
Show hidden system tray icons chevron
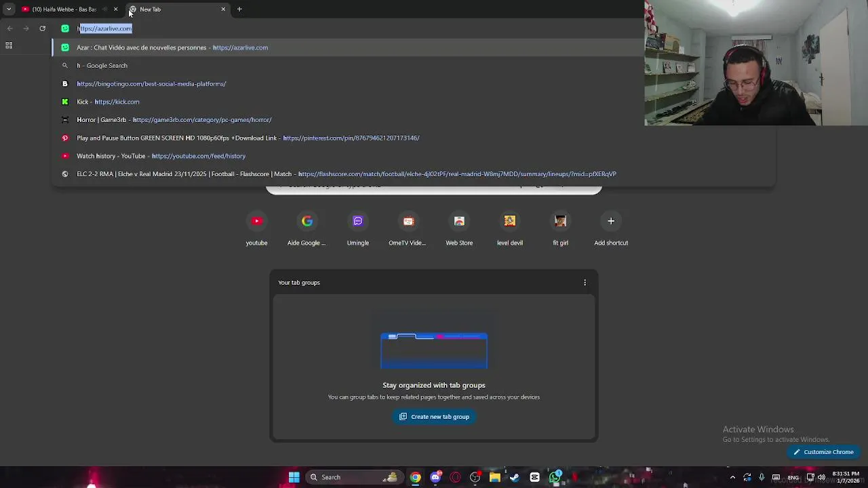click(732, 477)
